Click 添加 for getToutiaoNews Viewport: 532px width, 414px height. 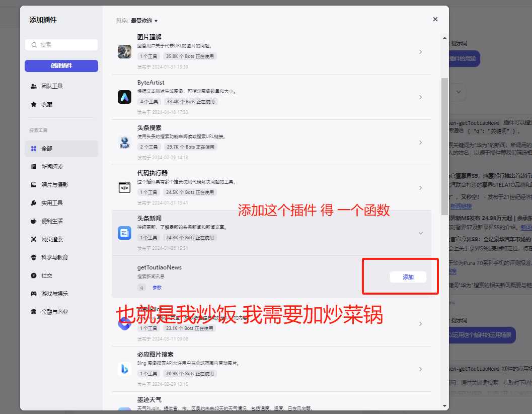click(x=408, y=277)
